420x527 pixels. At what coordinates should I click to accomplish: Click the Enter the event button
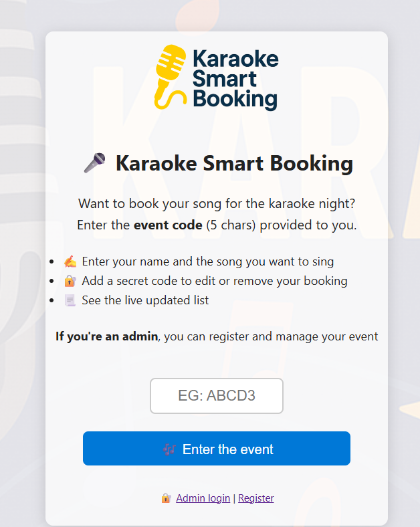217,448
